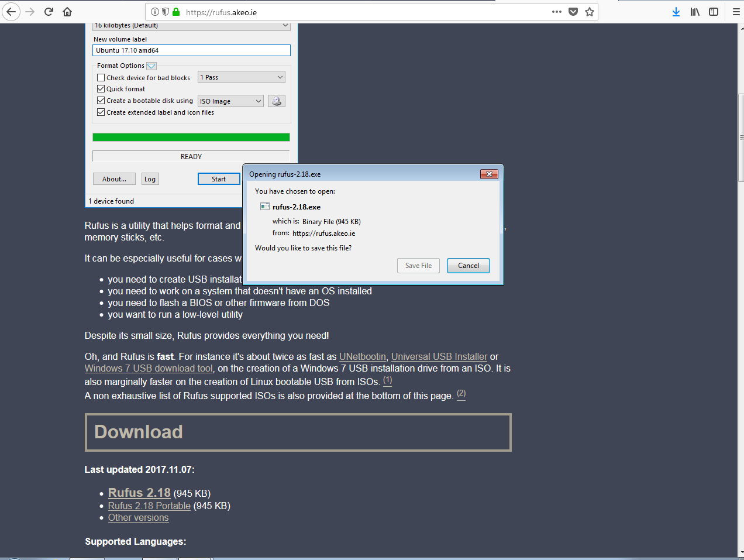Reload the current page

(49, 12)
